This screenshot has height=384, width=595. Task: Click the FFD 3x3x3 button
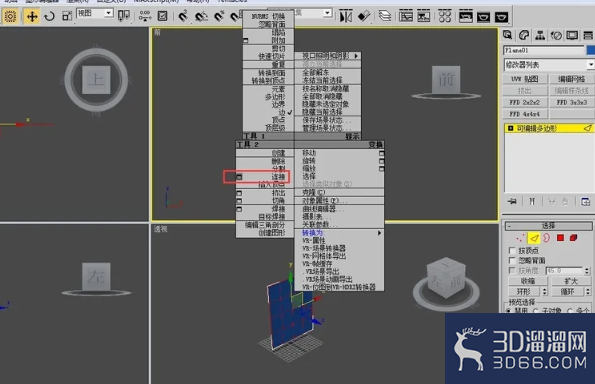point(572,102)
